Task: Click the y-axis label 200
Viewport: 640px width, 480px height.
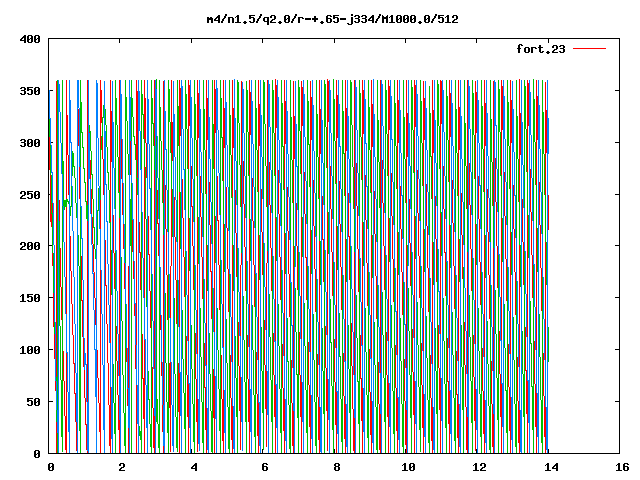Action: coord(30,246)
